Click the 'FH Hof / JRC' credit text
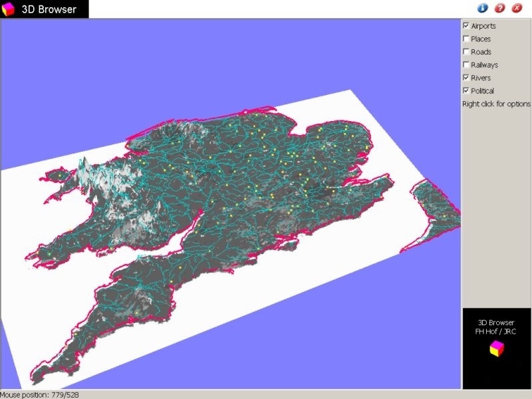 pyautogui.click(x=496, y=331)
